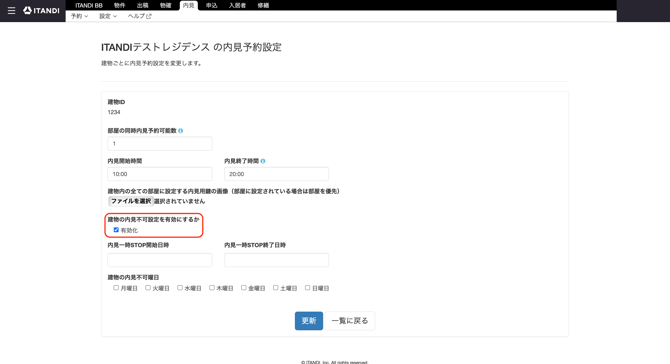The image size is (670, 364).
Task: Switch to the 物件 tab
Action: (x=120, y=5)
